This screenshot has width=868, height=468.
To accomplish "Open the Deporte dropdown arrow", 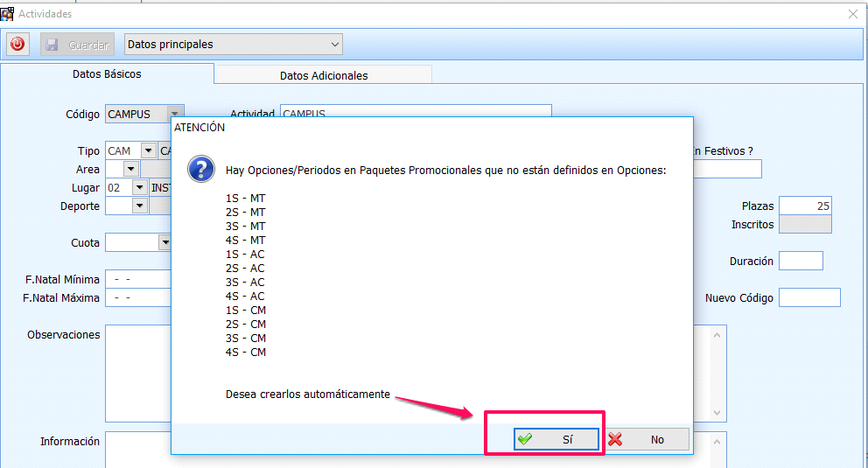I will tap(139, 206).
